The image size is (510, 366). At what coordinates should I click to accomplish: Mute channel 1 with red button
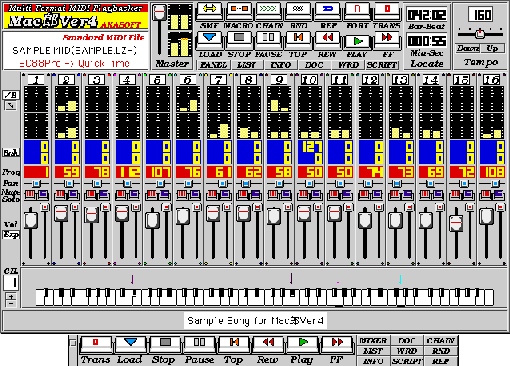30,195
